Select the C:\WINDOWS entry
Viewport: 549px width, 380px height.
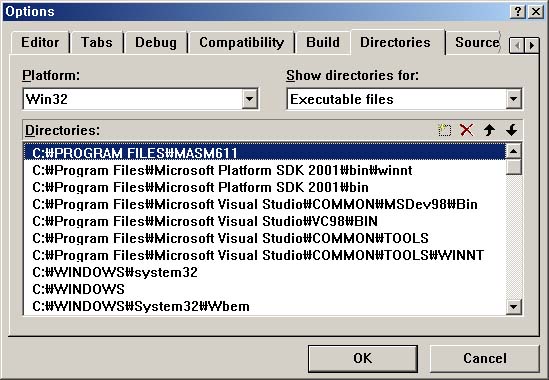pyautogui.click(x=265, y=289)
